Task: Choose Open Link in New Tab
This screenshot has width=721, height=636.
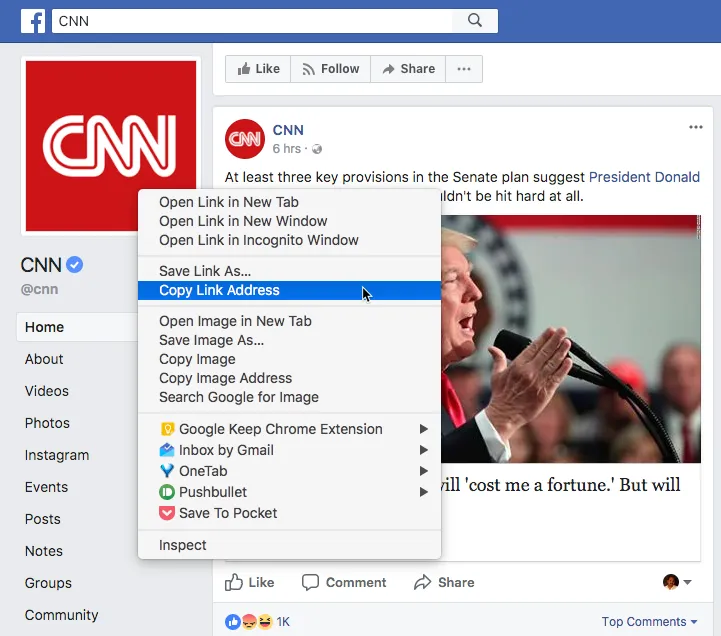Action: 228,202
